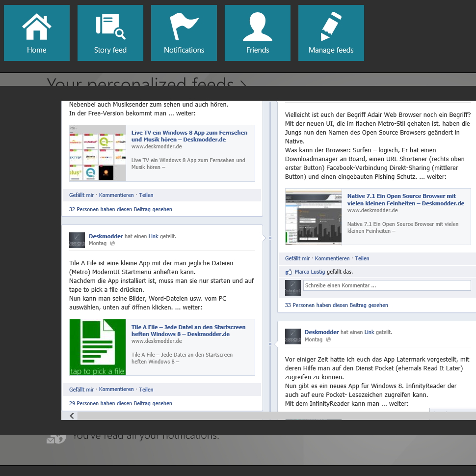Click the 'Link' word in the Tile A File post header

(153, 236)
